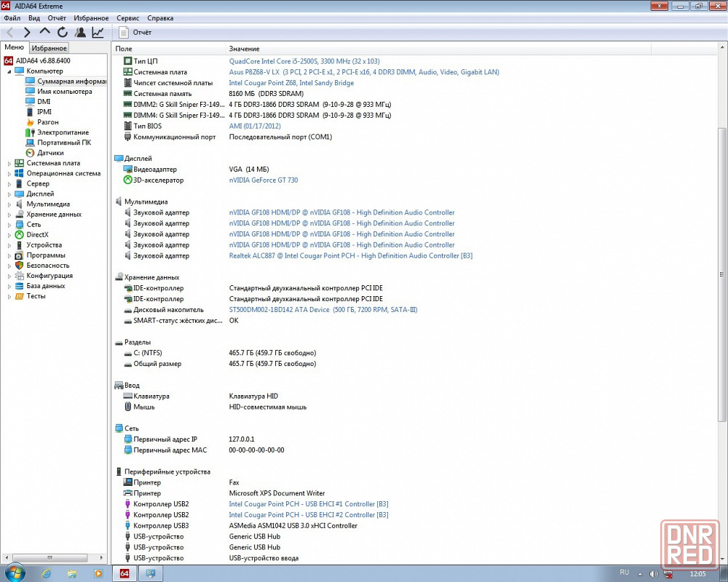
Task: Open the Имя компьютера tree item
Action: [65, 92]
